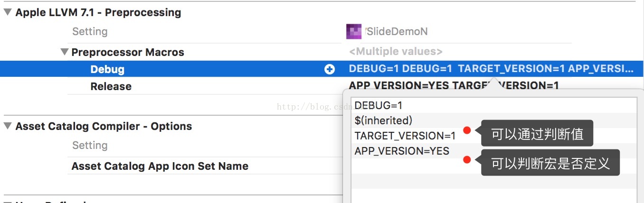Click the Multiple values field for Preprocessor Macros

pyautogui.click(x=396, y=52)
